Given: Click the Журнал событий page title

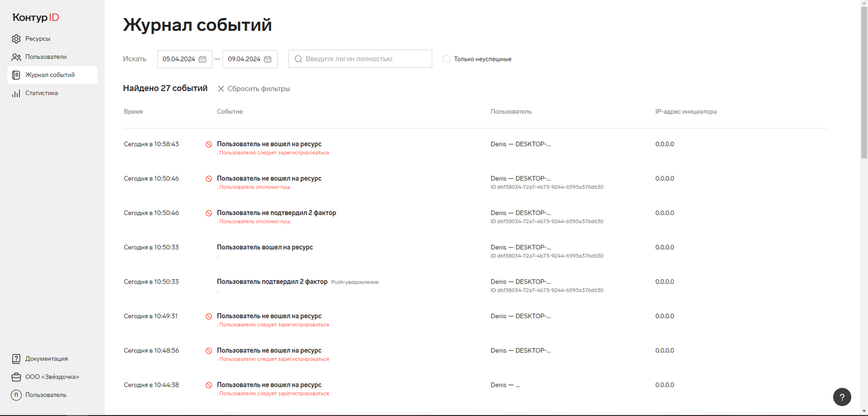Looking at the screenshot, I should click(197, 24).
